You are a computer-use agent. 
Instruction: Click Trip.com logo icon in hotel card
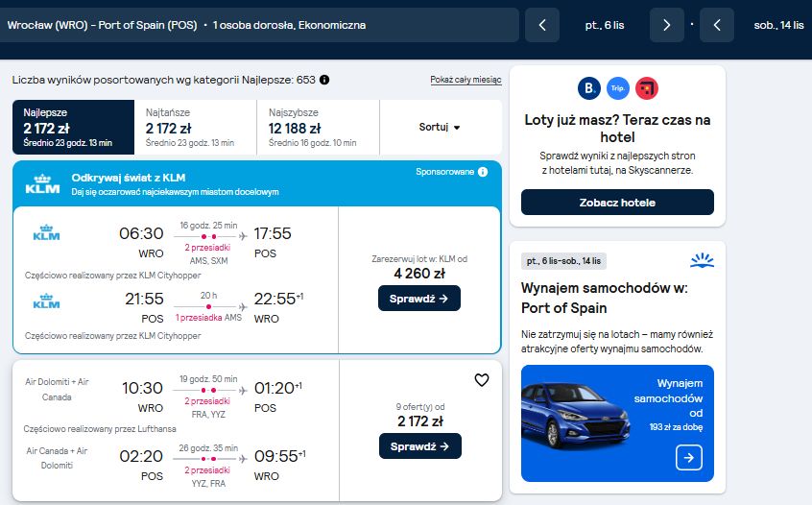click(618, 88)
